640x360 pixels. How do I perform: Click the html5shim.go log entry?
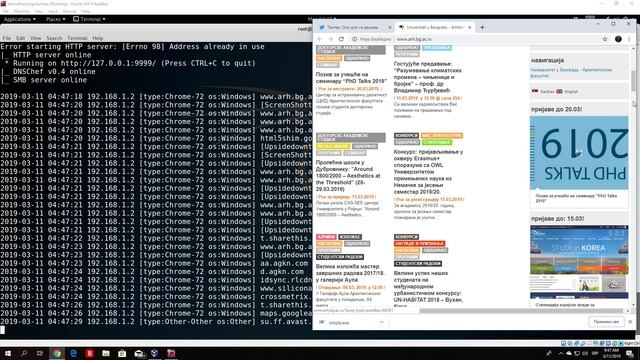[156, 138]
